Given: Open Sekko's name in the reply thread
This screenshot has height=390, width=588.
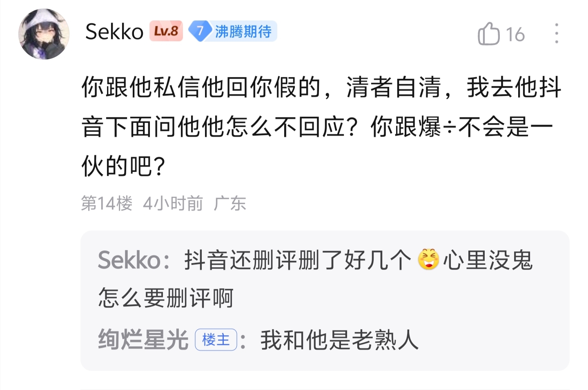Looking at the screenshot, I should coord(129,260).
